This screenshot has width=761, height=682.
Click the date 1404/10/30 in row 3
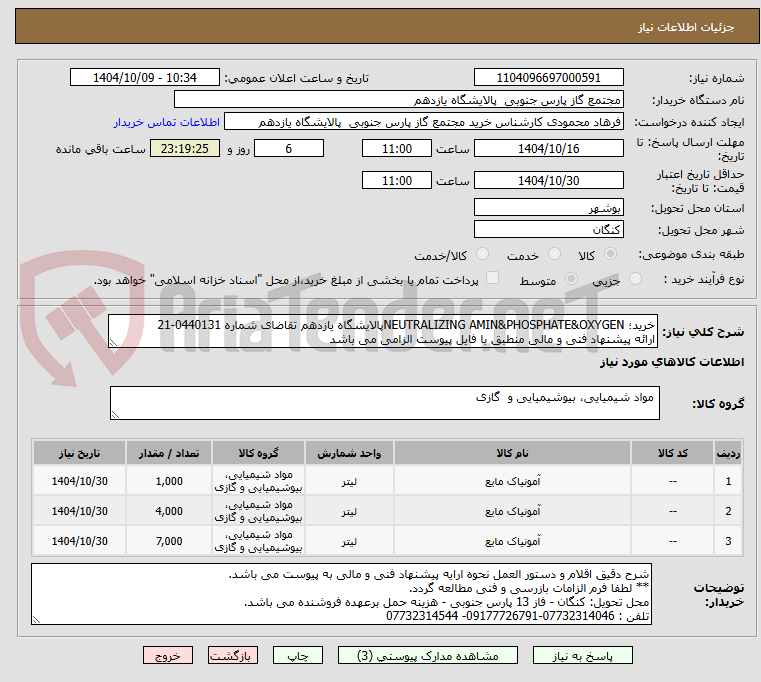(x=80, y=541)
